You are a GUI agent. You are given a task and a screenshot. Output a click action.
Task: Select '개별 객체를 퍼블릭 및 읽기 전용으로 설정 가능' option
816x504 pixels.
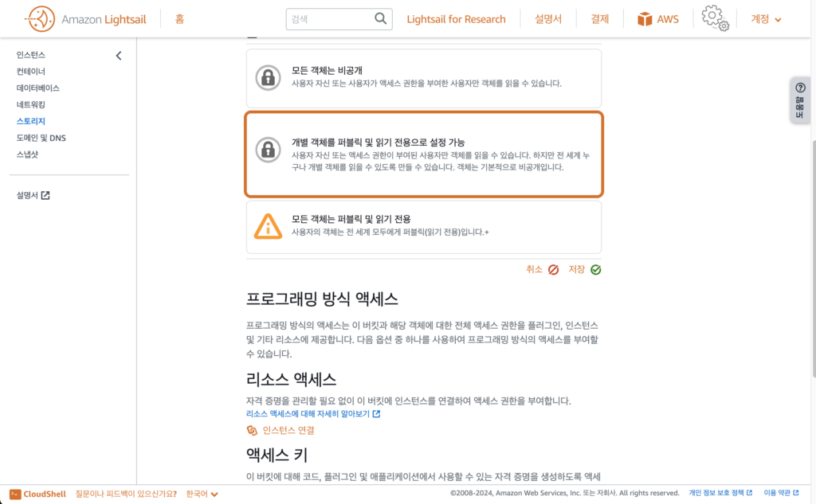click(424, 154)
